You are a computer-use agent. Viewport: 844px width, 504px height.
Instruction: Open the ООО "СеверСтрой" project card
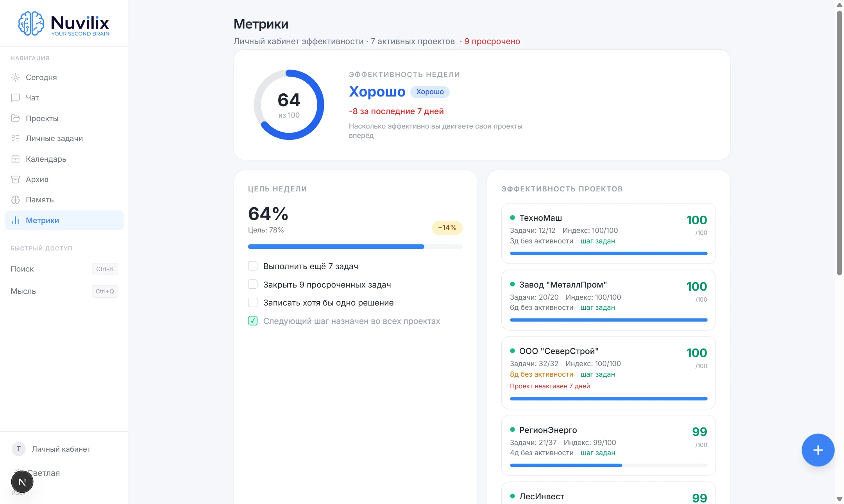pos(608,373)
